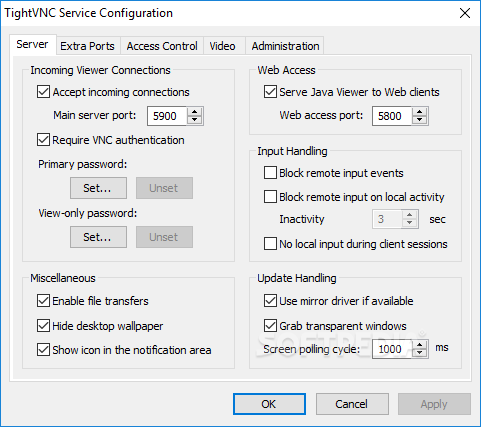This screenshot has height=427, width=481.
Task: Confirm settings with the OK button
Action: [269, 404]
